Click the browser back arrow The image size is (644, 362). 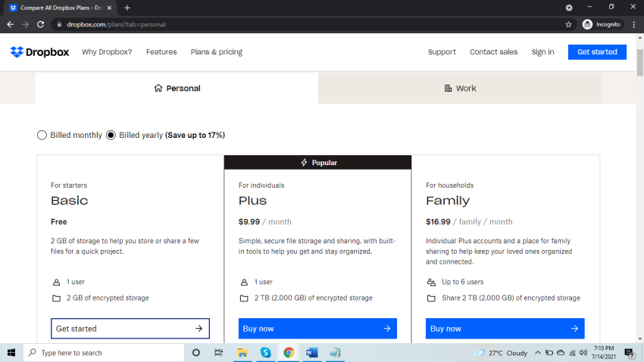[x=11, y=25]
